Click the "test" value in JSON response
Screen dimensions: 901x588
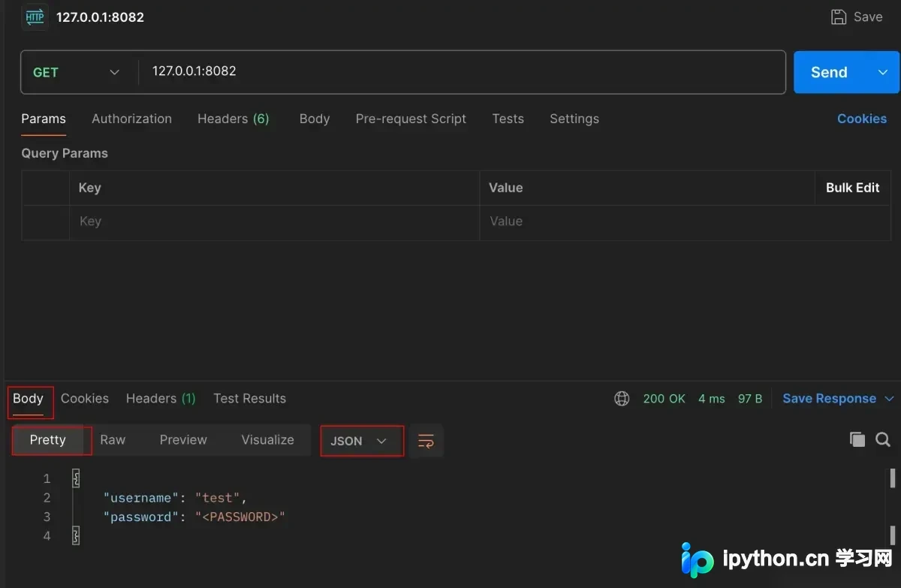(218, 498)
